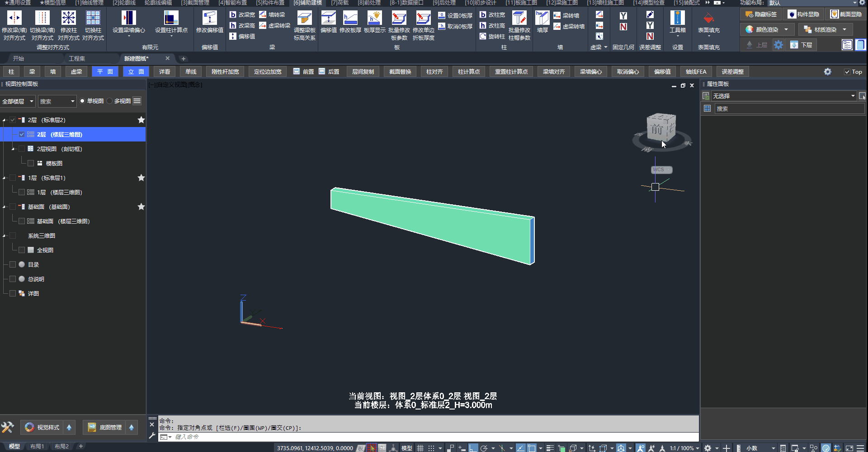
Task: Click the 前 face of the view cube
Action: (657, 129)
